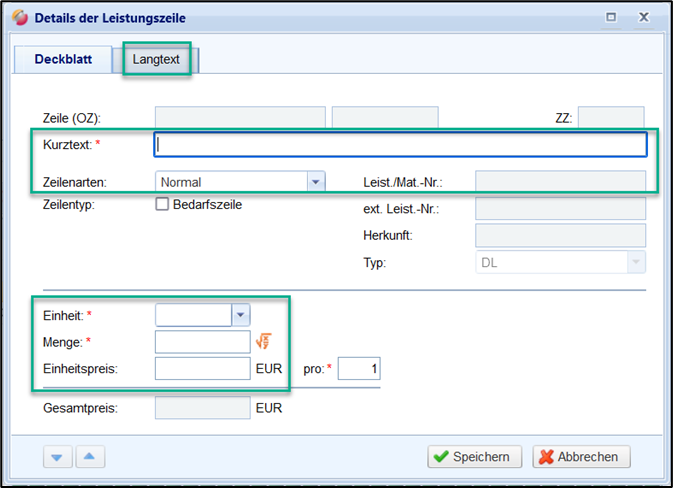
Task: Maximize the Details der Leistungszeile dialog
Action: (611, 17)
